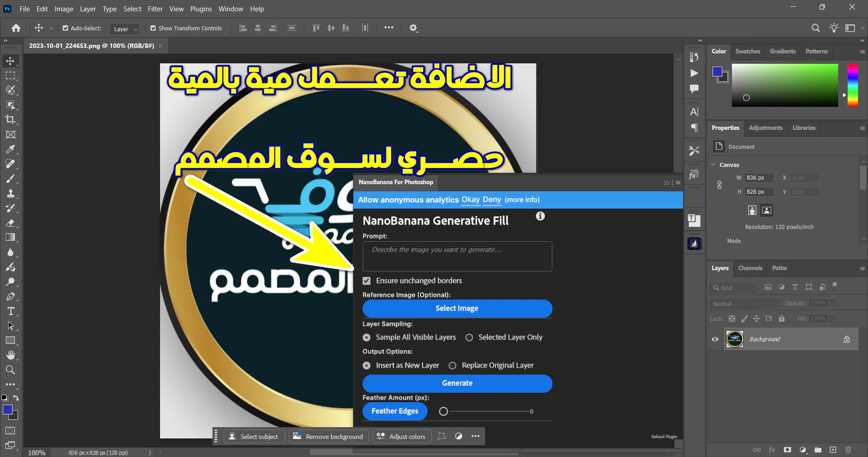
Task: Open the Filter menu
Action: coord(155,9)
